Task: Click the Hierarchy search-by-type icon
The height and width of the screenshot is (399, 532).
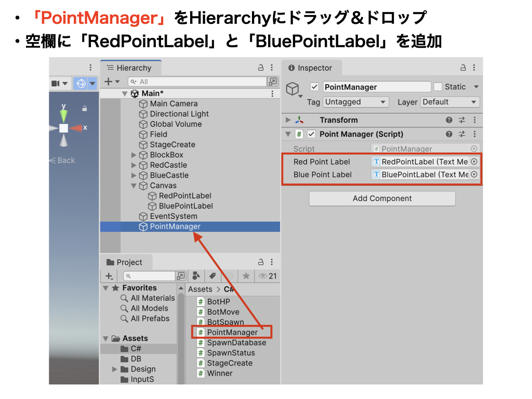Action: (x=272, y=82)
